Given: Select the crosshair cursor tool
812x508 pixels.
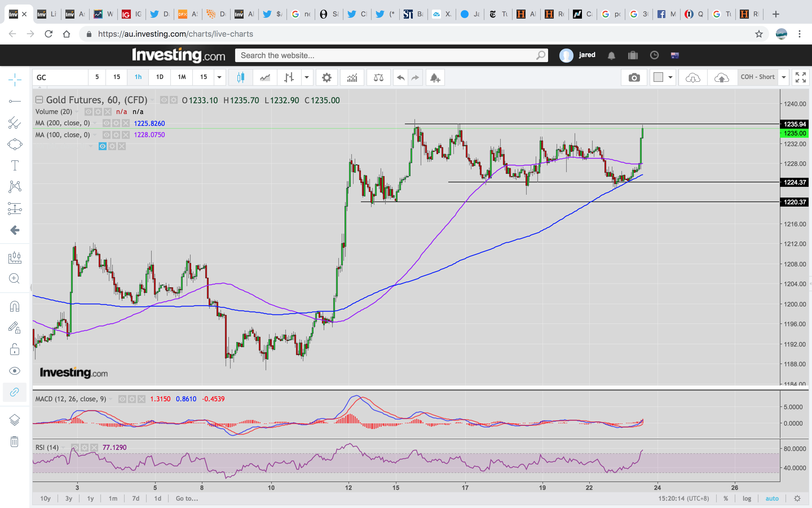Looking at the screenshot, I should tap(15, 80).
